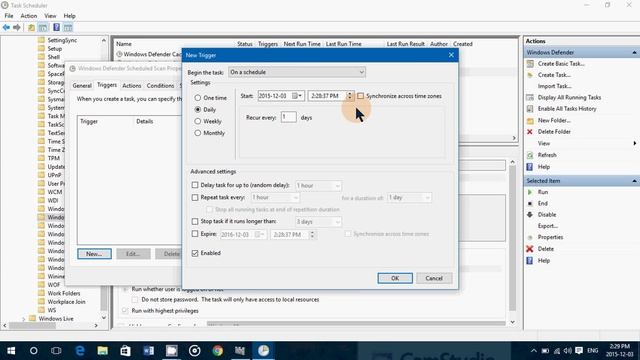This screenshot has width=640, height=360.
Task: Click the Forward arrow toolbar icon
Action: (17, 27)
